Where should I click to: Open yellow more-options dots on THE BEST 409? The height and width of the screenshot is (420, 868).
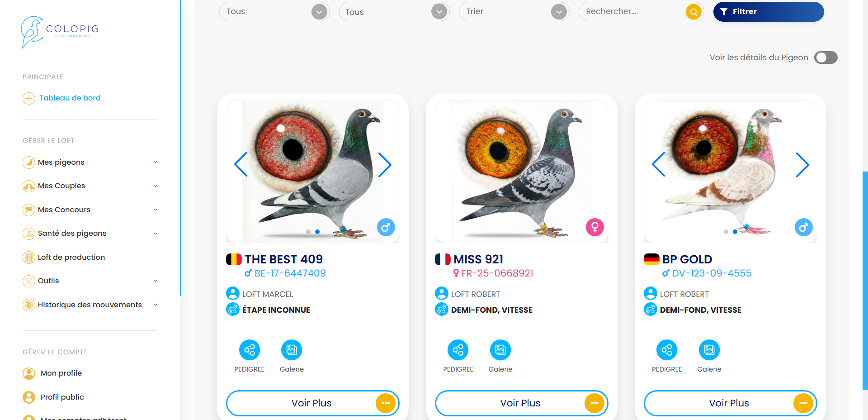tap(386, 403)
